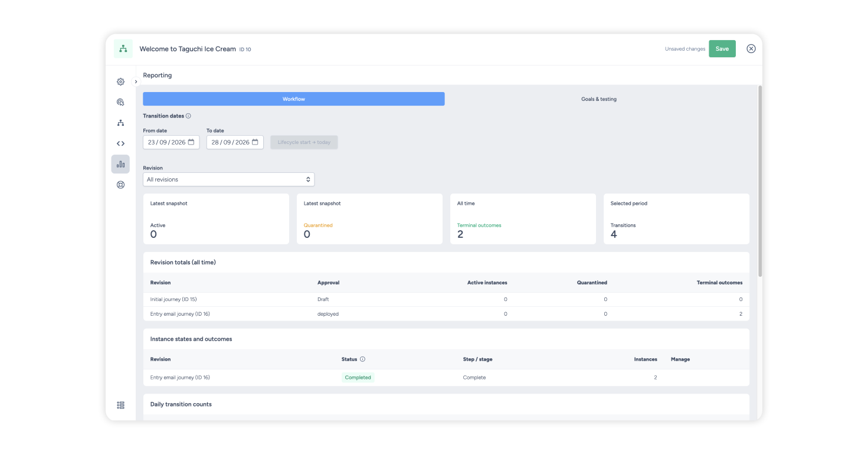
Task: Click info icon beside Transition dates
Action: point(188,116)
